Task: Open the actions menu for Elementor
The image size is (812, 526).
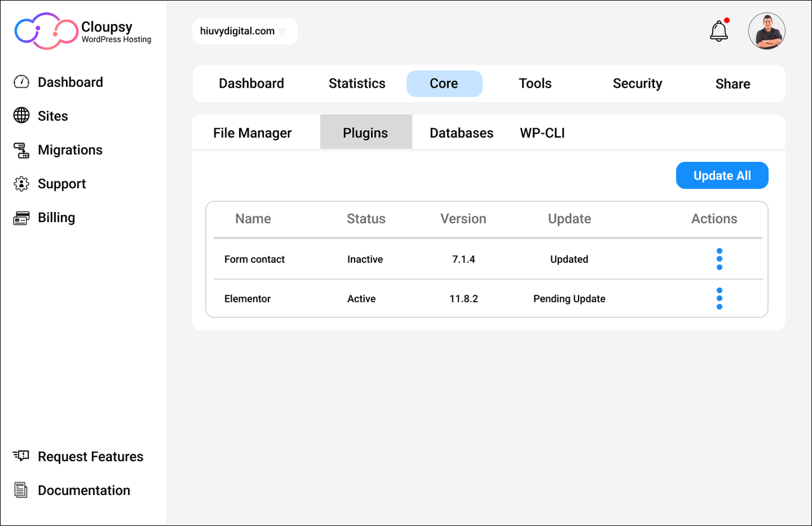Action: tap(719, 298)
